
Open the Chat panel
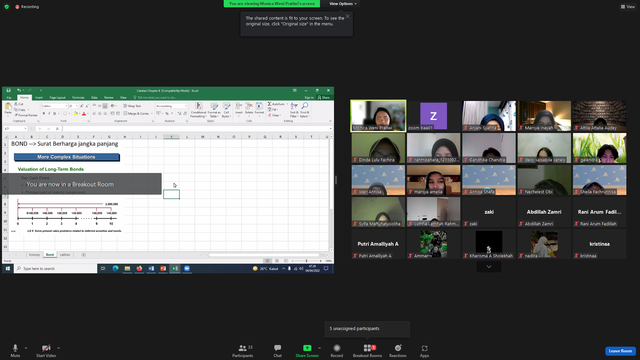(x=278, y=350)
